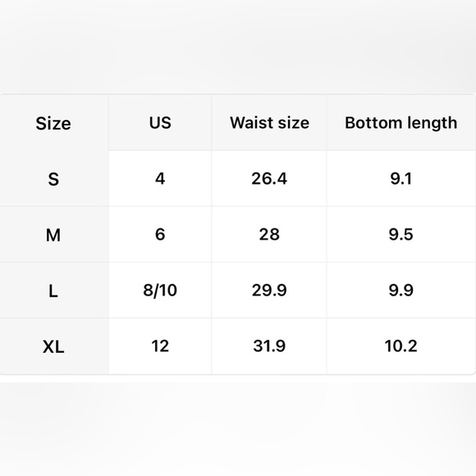Screen dimensions: 476x476
Task: Click the XL size row label
Action: coord(53,346)
